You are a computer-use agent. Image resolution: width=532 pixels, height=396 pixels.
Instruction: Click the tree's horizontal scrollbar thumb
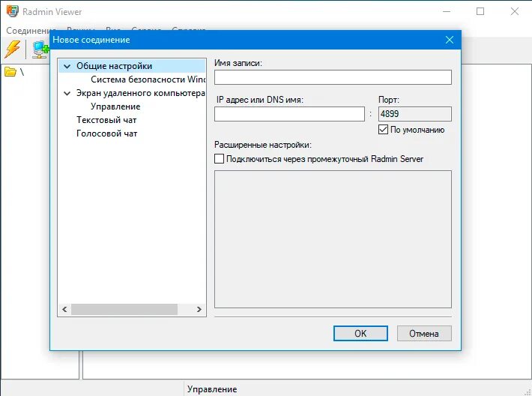pos(124,310)
